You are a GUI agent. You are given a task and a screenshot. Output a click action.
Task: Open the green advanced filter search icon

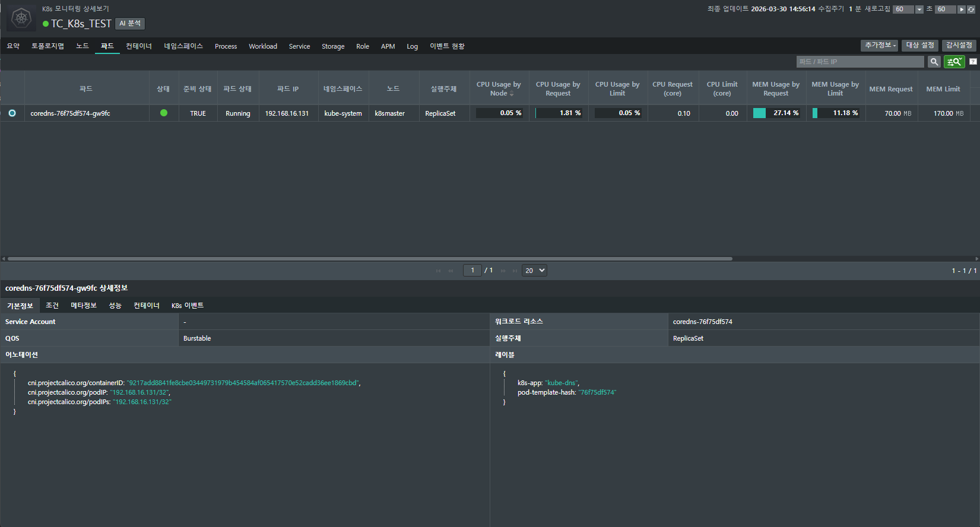coord(954,62)
